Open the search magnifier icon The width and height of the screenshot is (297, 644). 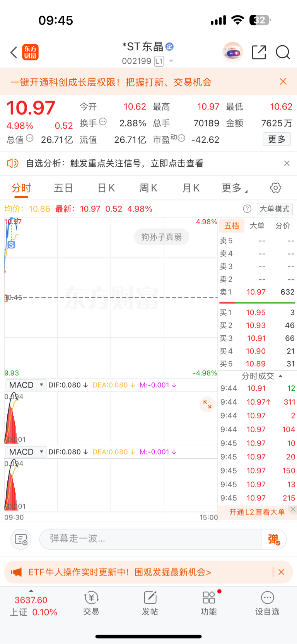pos(283,52)
